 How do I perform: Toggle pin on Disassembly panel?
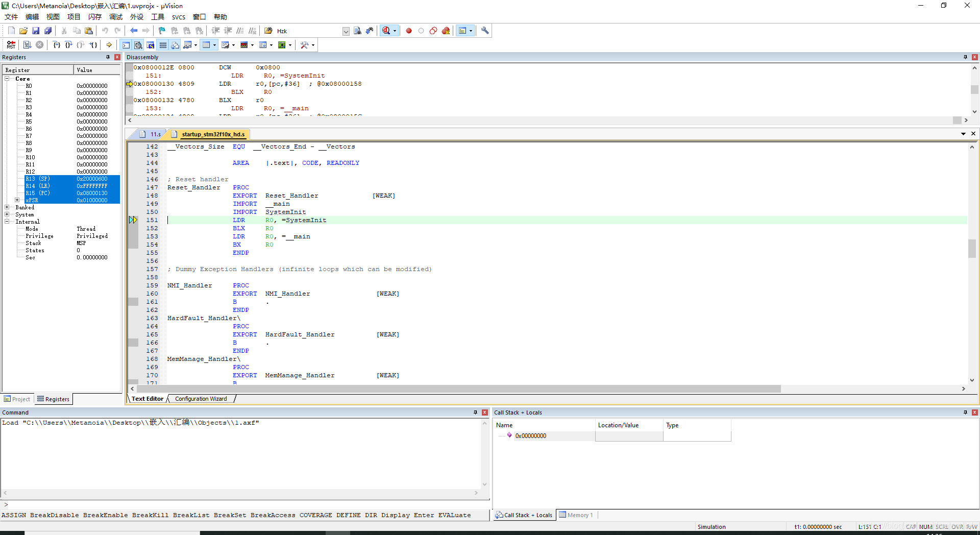pos(965,57)
